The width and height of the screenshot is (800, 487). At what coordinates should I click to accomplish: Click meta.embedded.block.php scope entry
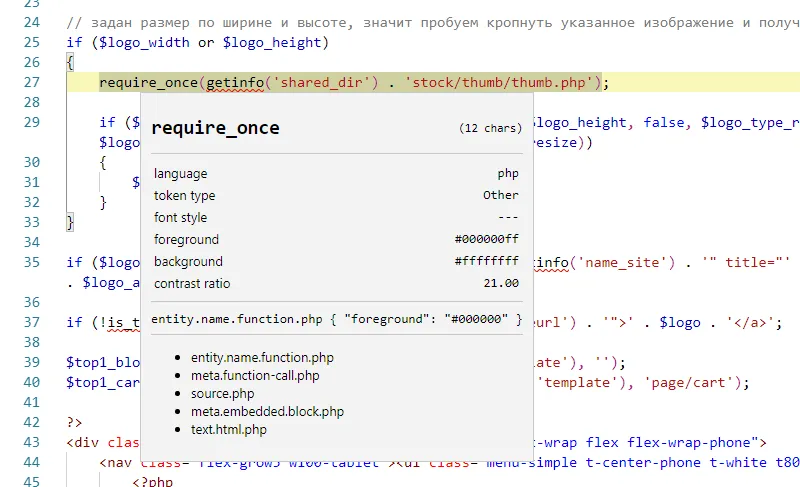pyautogui.click(x=267, y=411)
